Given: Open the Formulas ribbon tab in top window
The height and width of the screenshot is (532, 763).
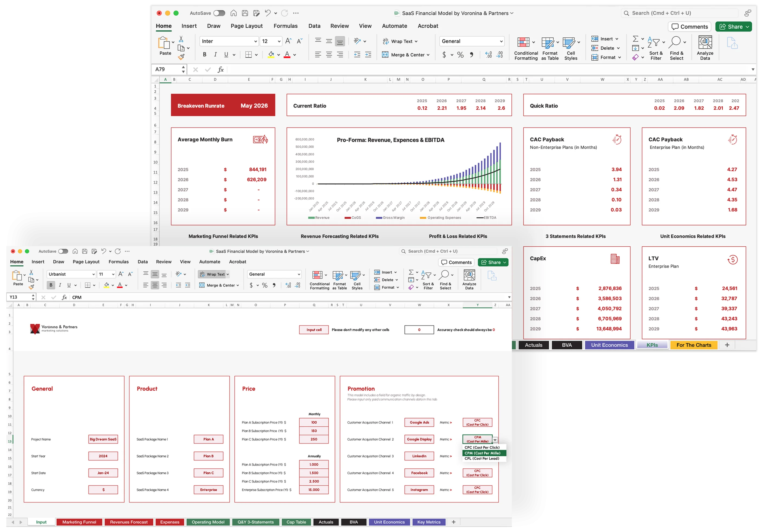Looking at the screenshot, I should click(285, 26).
